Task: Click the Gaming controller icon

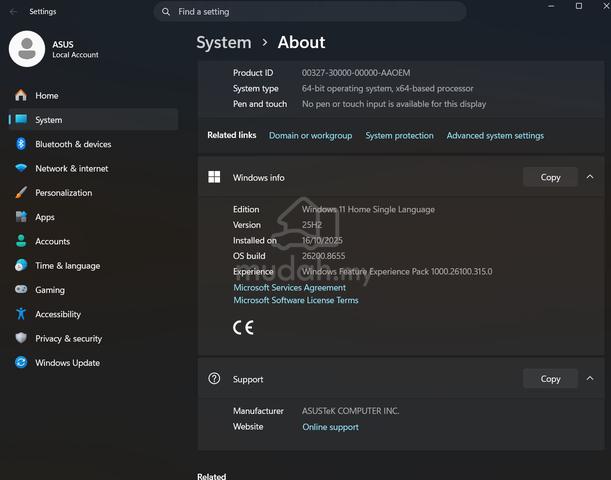Action: click(21, 289)
